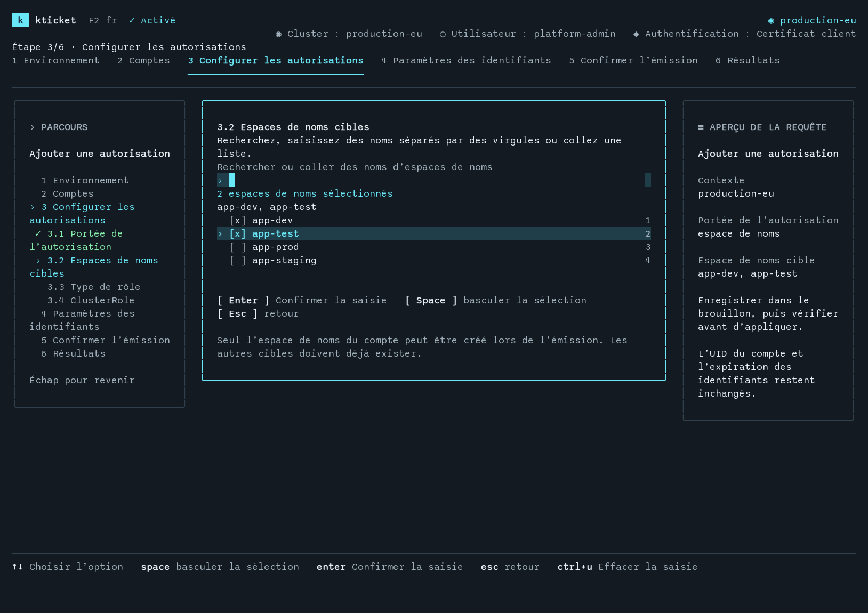Click the Utilisateur circle icon
This screenshot has width=868, height=613.
pyautogui.click(x=443, y=34)
